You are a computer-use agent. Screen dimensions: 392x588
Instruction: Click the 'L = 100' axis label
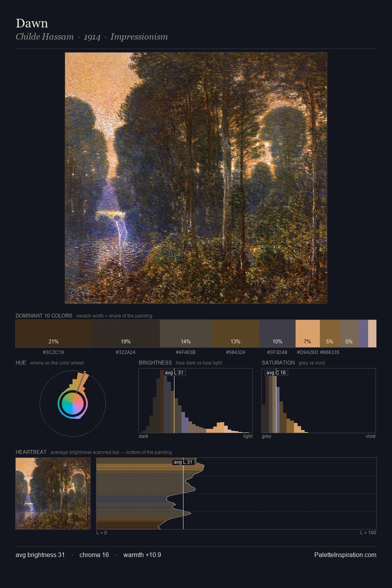tap(368, 533)
